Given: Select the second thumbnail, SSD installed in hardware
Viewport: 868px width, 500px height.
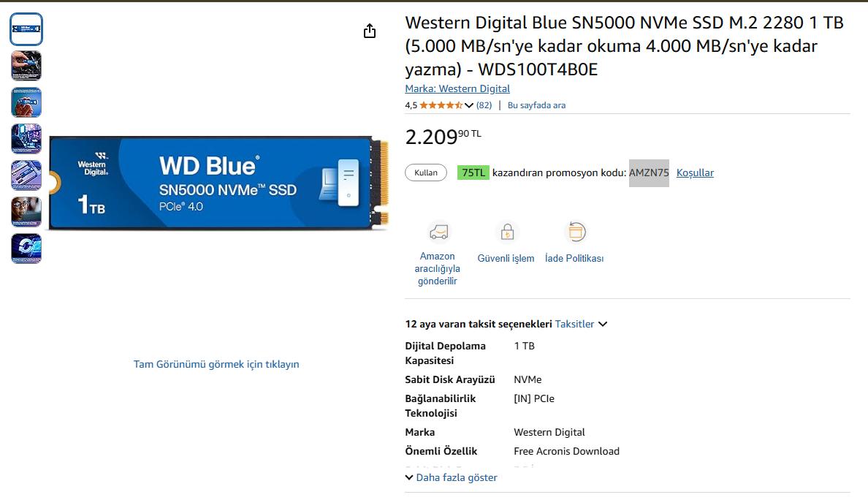Looking at the screenshot, I should coord(26,66).
